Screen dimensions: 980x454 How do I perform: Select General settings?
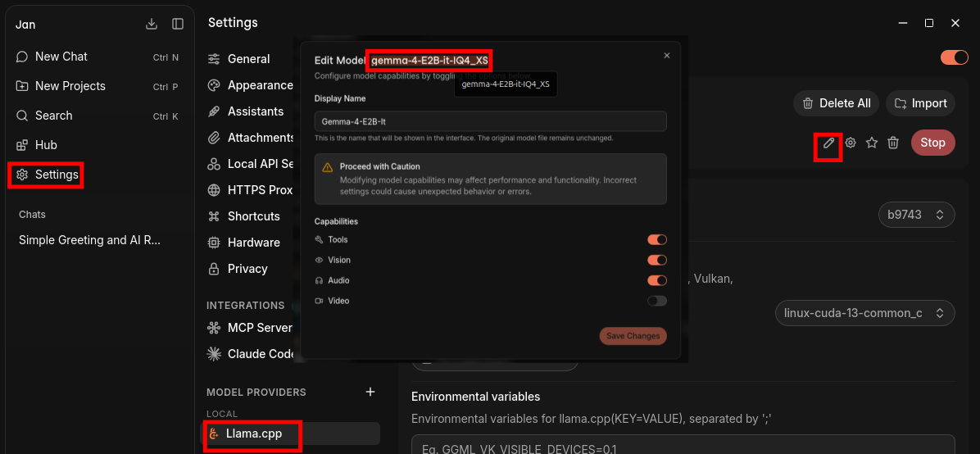pos(249,59)
